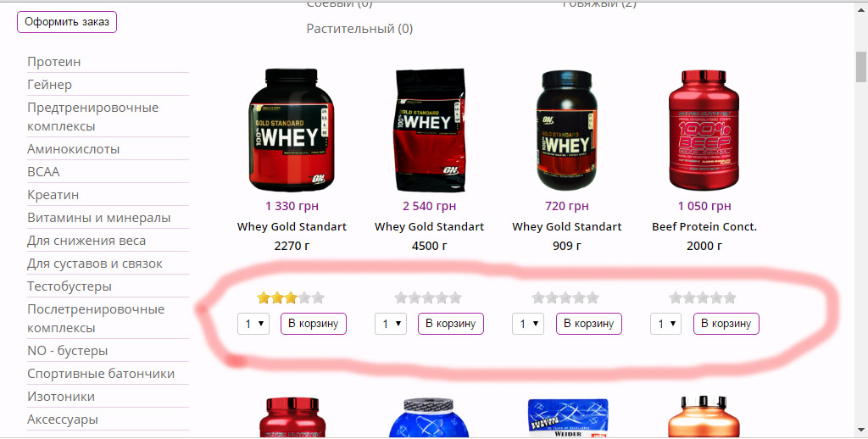Click В корзину for Beef Protein Conct.
Image resolution: width=868 pixels, height=439 pixels.
[726, 324]
